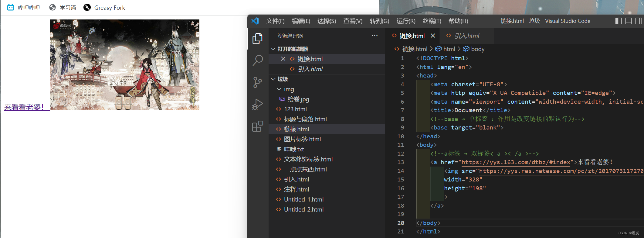Click the 链接.html breadcrumb segment

415,49
